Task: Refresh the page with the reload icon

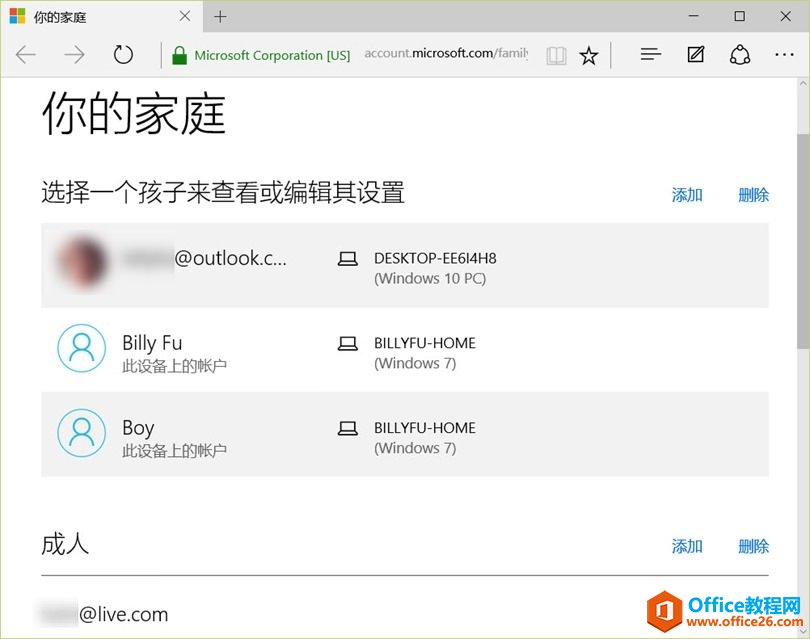Action: click(123, 55)
